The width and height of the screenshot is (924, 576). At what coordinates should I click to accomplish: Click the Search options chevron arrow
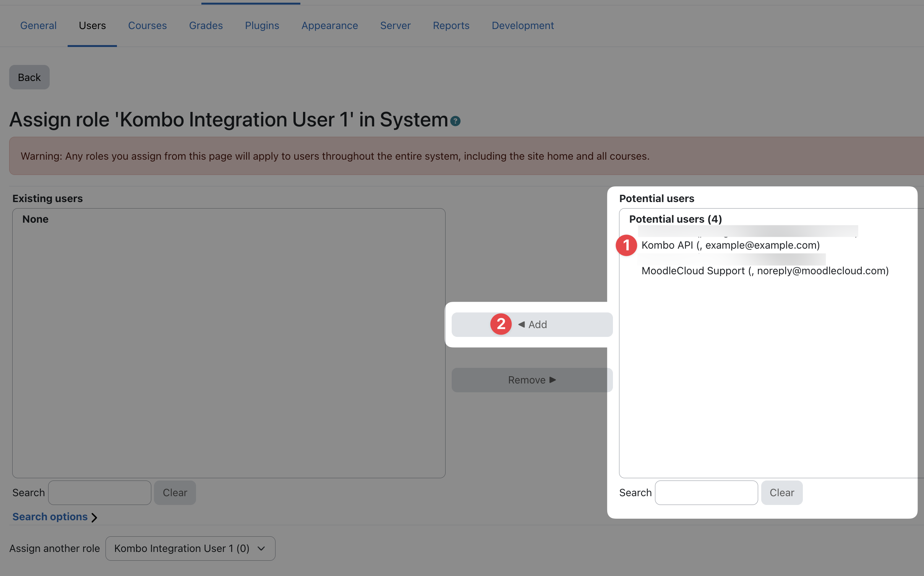[x=94, y=517]
